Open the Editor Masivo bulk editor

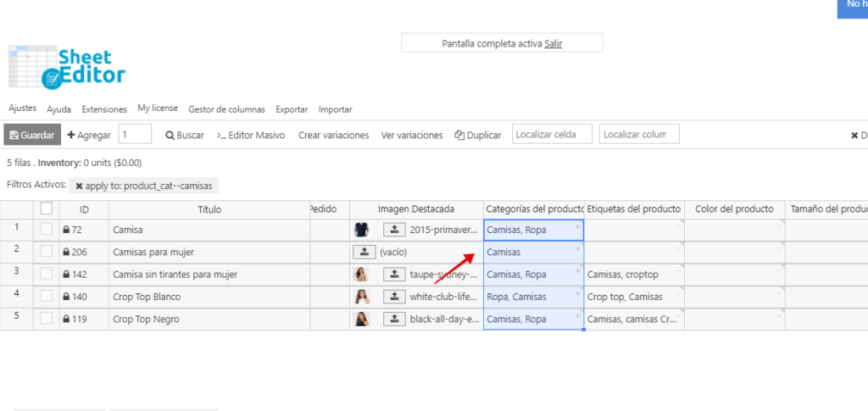(x=251, y=135)
